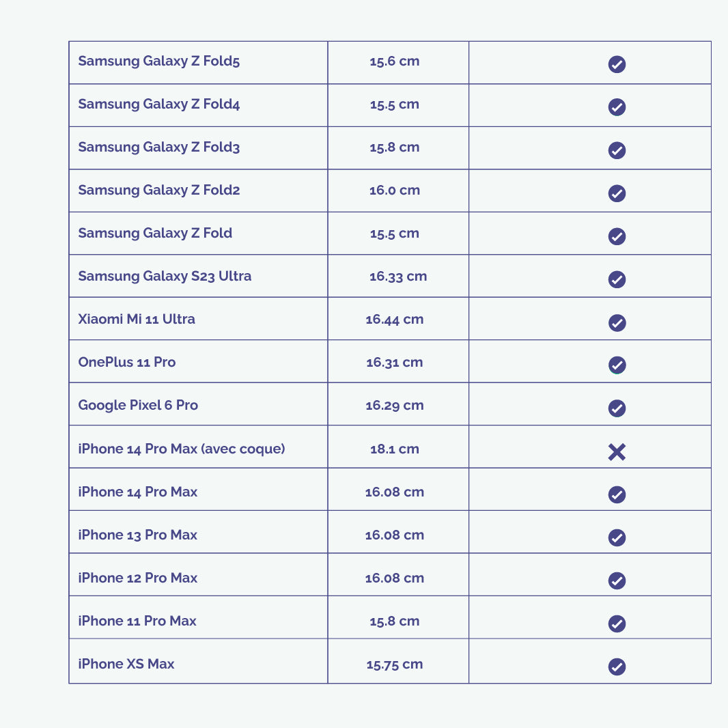Click the checkmark icon for Xiaomi Mi 11 Ultra
Screen dimensions: 728x728
pos(617,322)
